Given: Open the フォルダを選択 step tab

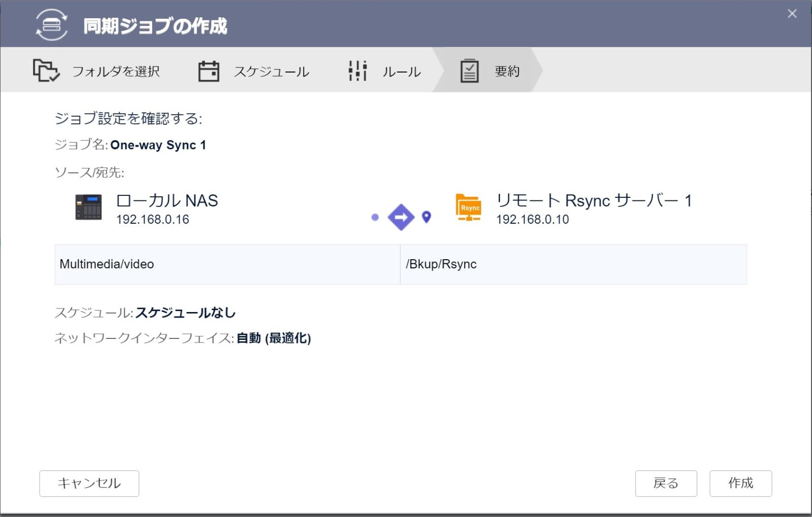Looking at the screenshot, I should coord(116,72).
